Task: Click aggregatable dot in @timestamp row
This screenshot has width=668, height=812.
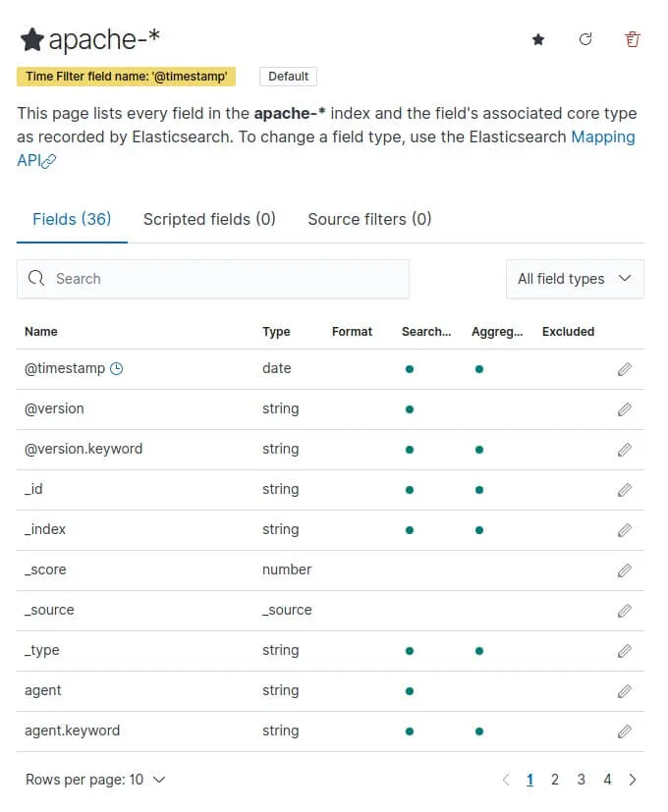Action: tap(478, 369)
